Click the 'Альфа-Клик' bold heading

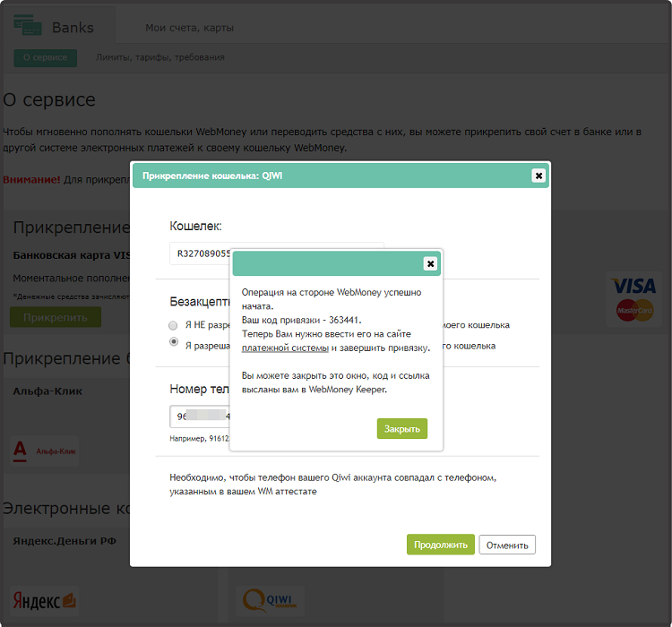pos(47,391)
